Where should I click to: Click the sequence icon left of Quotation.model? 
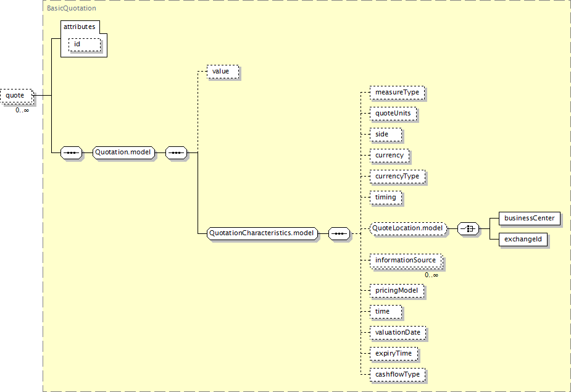pyautogui.click(x=71, y=152)
